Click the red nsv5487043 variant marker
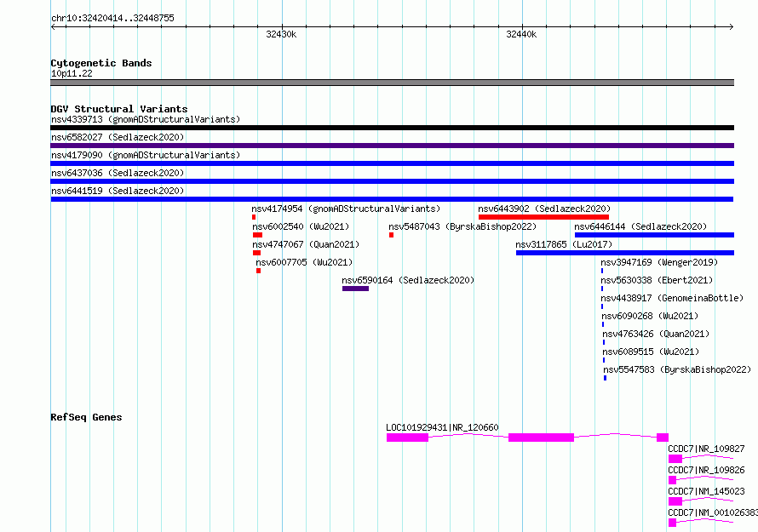Screen dimensions: 758x532 [391, 235]
